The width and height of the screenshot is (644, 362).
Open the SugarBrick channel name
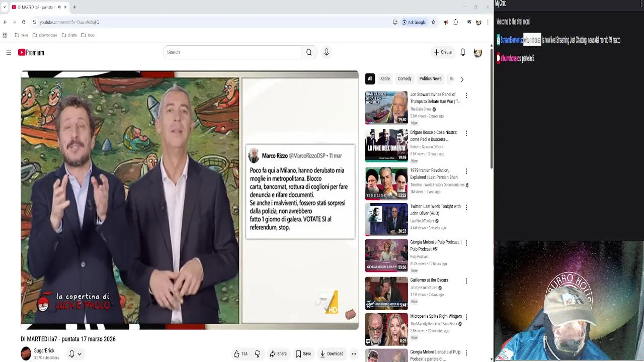pyautogui.click(x=44, y=350)
